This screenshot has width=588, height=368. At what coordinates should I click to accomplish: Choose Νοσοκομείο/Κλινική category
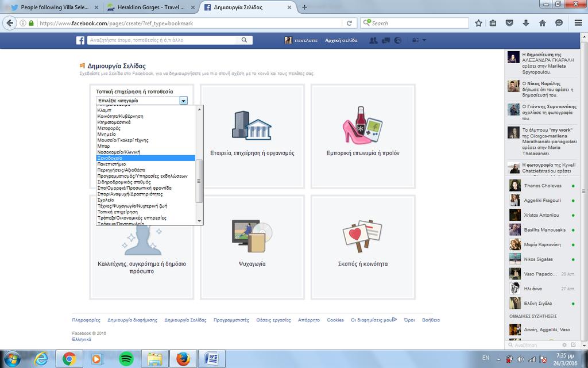[146, 152]
